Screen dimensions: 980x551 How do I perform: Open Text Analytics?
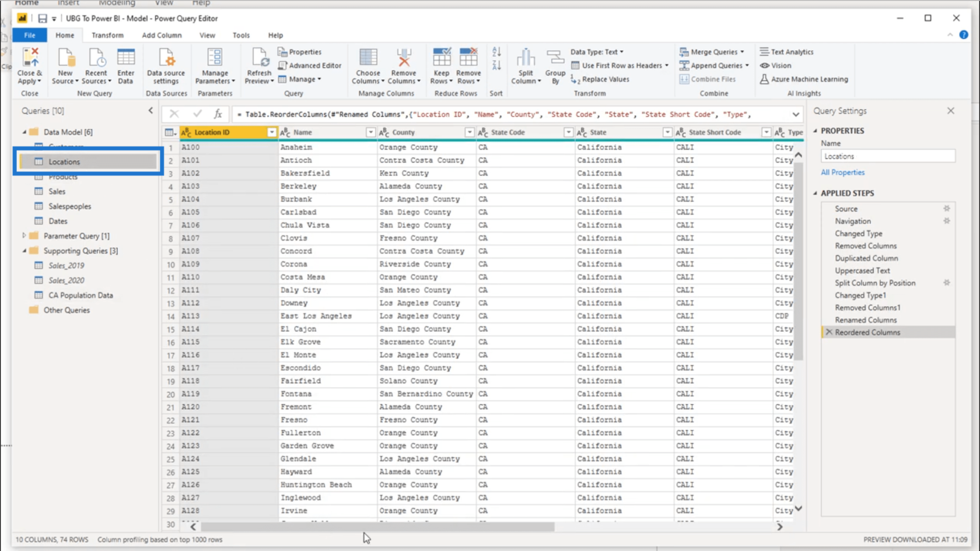(x=786, y=52)
